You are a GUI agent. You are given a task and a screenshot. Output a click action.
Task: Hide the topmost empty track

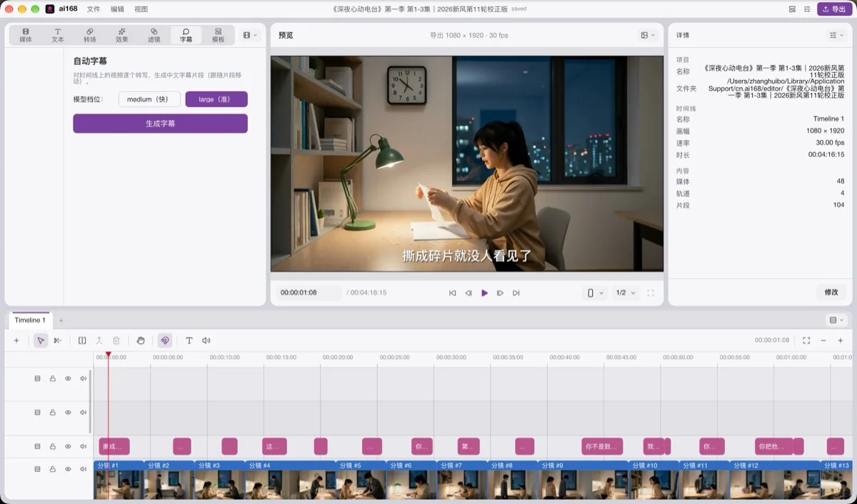click(68, 378)
